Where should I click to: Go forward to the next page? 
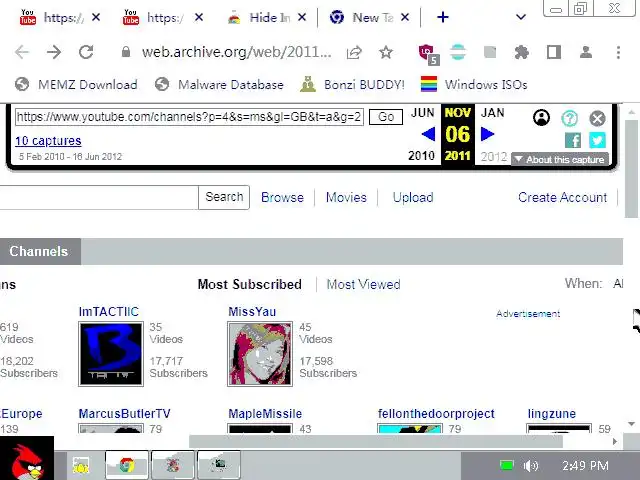(x=53, y=52)
